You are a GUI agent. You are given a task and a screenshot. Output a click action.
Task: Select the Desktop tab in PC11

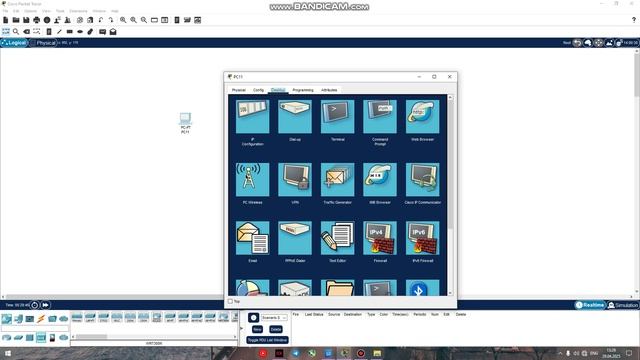[278, 90]
